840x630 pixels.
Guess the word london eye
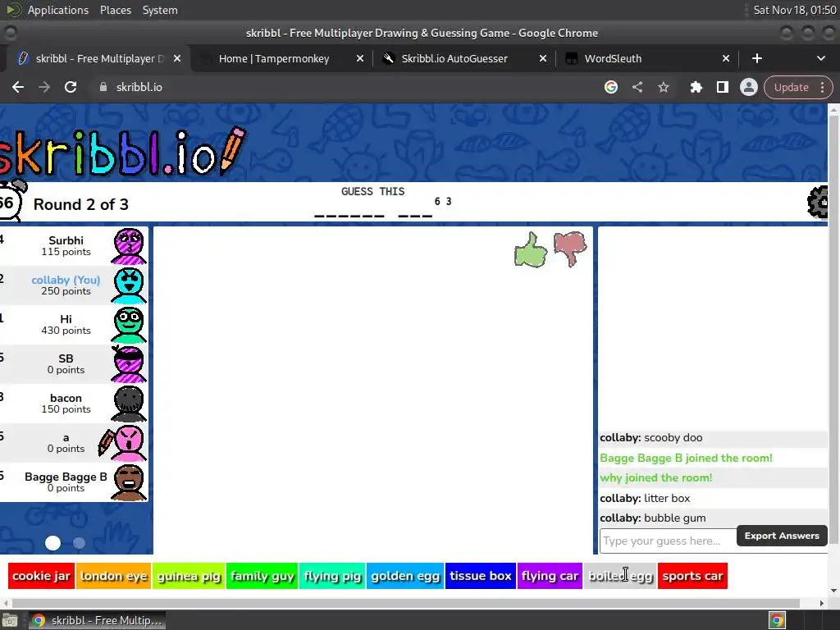(x=113, y=576)
